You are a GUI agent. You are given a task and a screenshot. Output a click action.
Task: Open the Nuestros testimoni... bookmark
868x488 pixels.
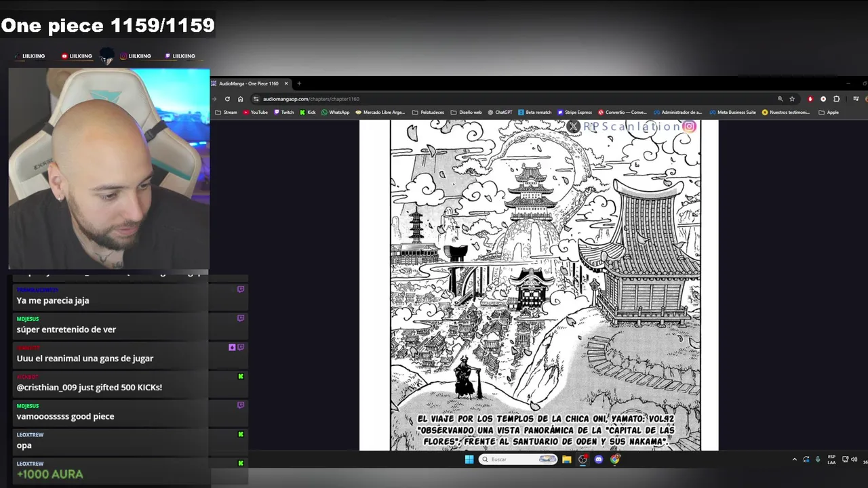tap(786, 113)
